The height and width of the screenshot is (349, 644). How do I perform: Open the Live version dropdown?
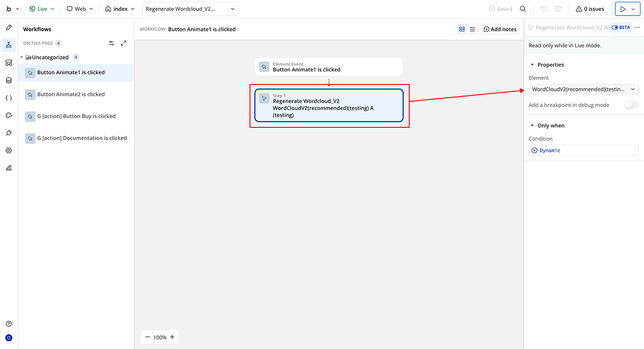42,9
